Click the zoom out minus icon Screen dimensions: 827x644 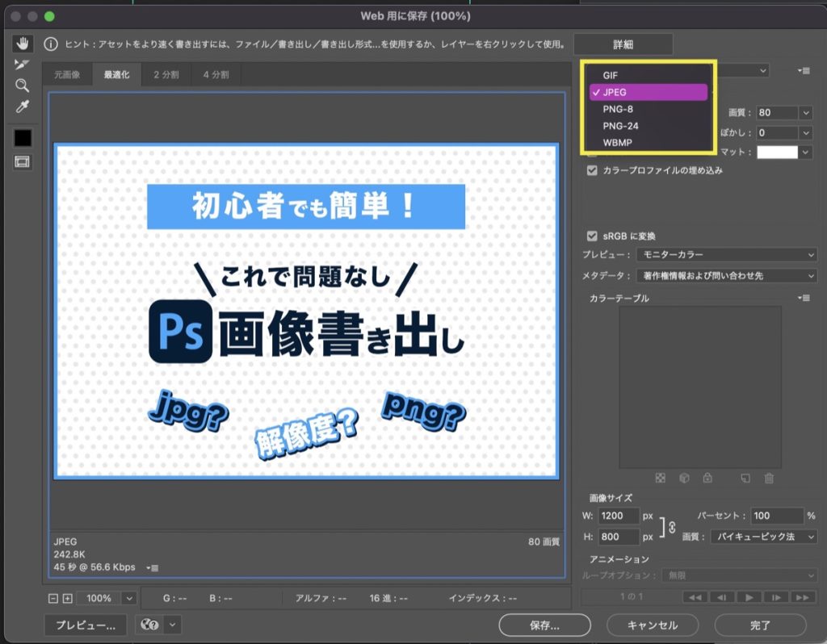pyautogui.click(x=52, y=598)
